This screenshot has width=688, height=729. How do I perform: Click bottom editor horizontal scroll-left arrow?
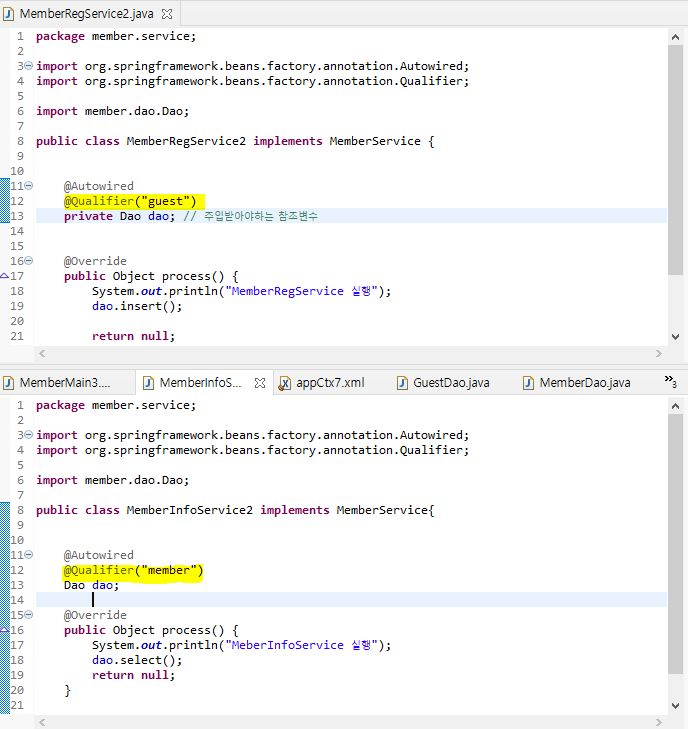coord(42,722)
